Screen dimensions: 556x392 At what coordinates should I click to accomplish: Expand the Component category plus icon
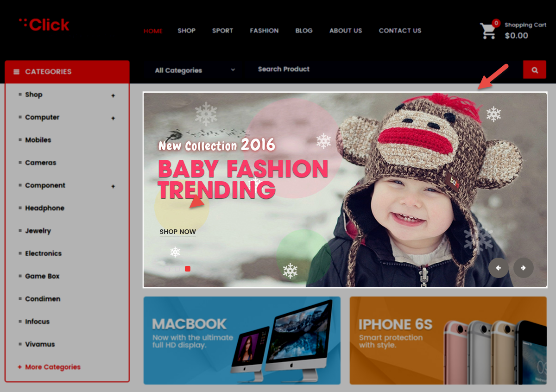pos(113,186)
